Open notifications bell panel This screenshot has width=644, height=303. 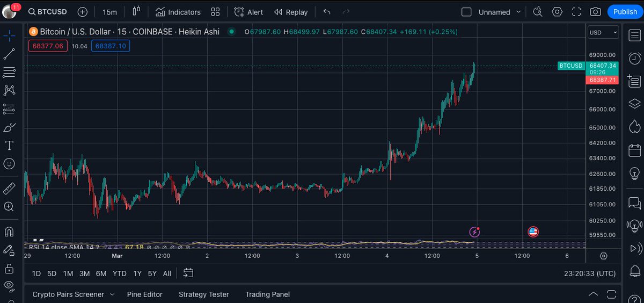(635, 272)
